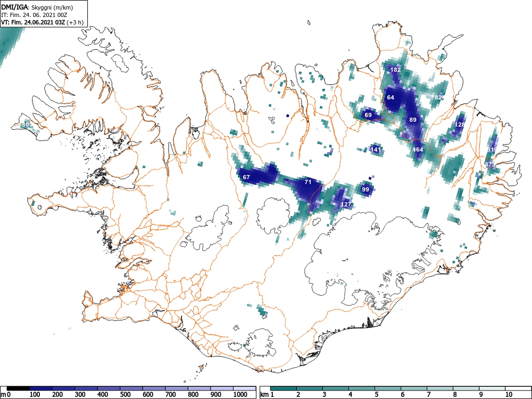Click the 182 visibility value in northeast Iceland
The height and width of the screenshot is (399, 532).
[x=395, y=70]
